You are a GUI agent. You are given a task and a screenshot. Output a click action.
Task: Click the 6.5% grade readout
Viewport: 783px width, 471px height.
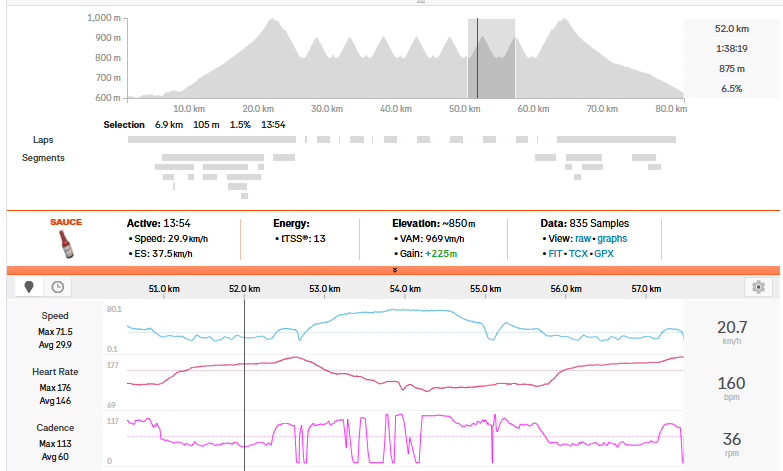(732, 88)
